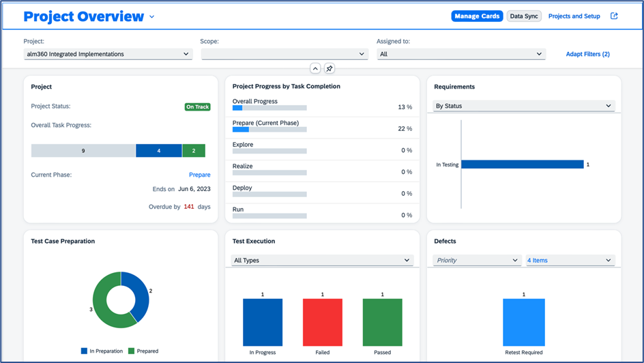This screenshot has width=644, height=363.
Task: Open the Project Overview title dropdown
Action: (152, 17)
